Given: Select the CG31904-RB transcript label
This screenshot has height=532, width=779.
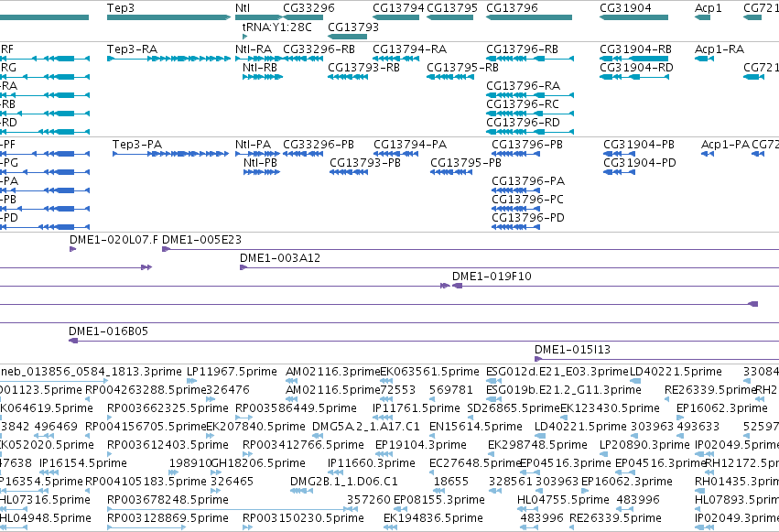Looking at the screenshot, I should [636, 49].
